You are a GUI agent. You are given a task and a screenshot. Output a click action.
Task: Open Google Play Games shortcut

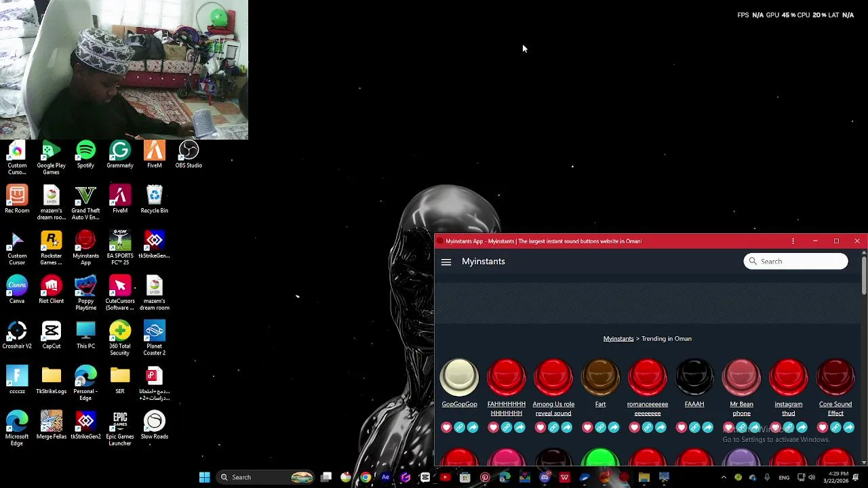pyautogui.click(x=52, y=158)
